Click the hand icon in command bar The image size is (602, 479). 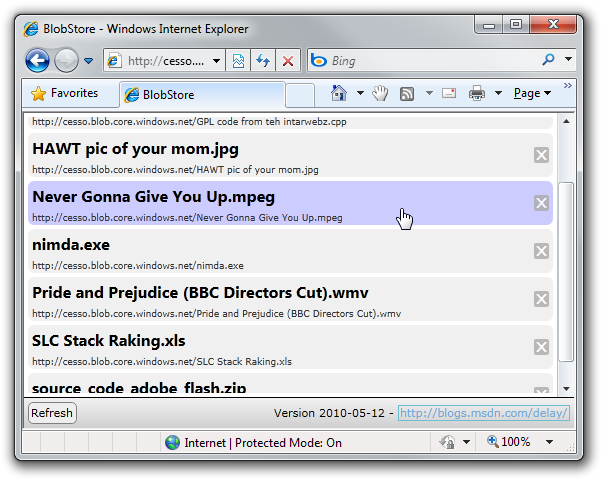(x=380, y=93)
